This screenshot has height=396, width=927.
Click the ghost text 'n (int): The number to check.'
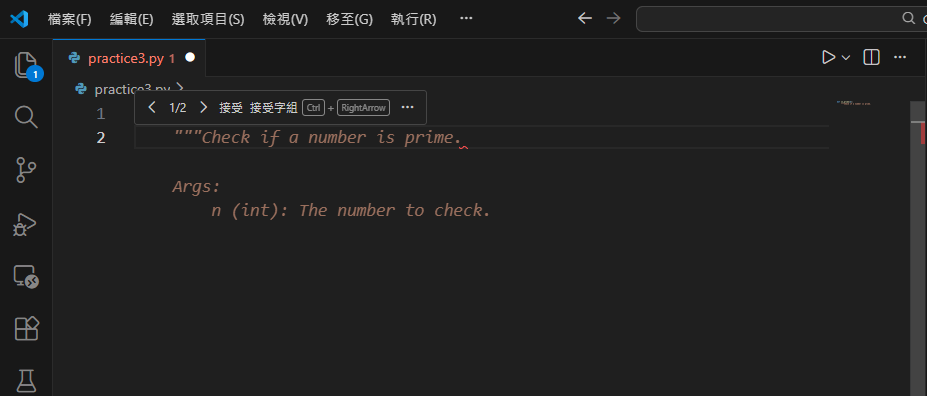click(351, 211)
